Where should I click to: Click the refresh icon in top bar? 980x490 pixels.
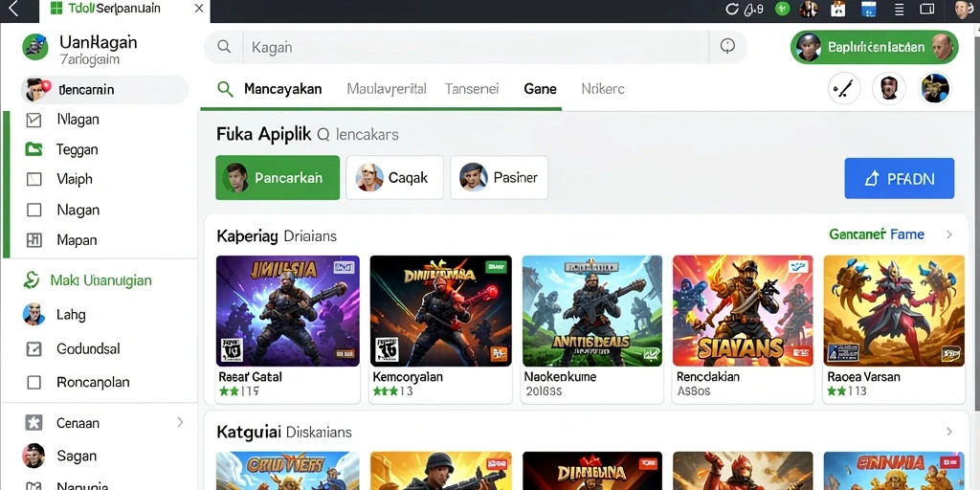[x=732, y=9]
